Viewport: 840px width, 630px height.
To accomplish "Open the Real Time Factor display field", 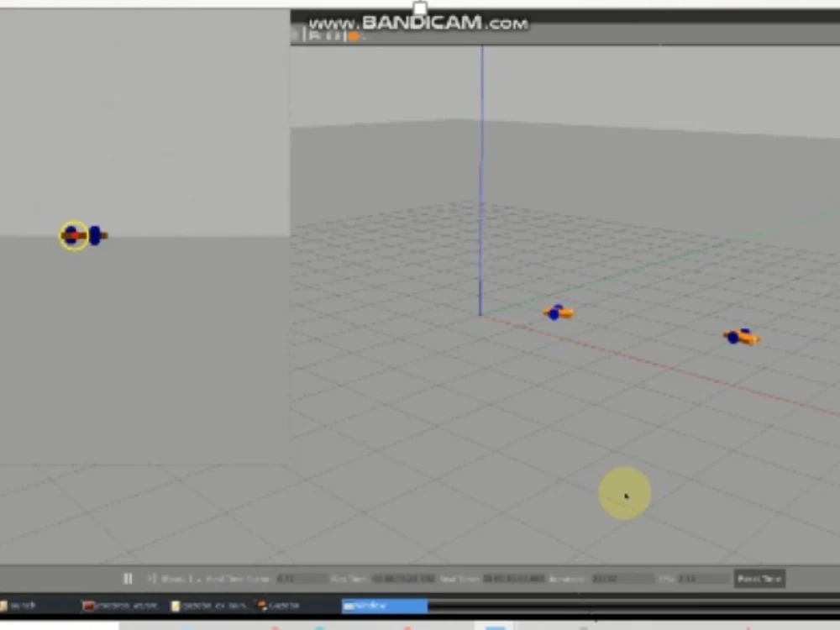I will (302, 578).
